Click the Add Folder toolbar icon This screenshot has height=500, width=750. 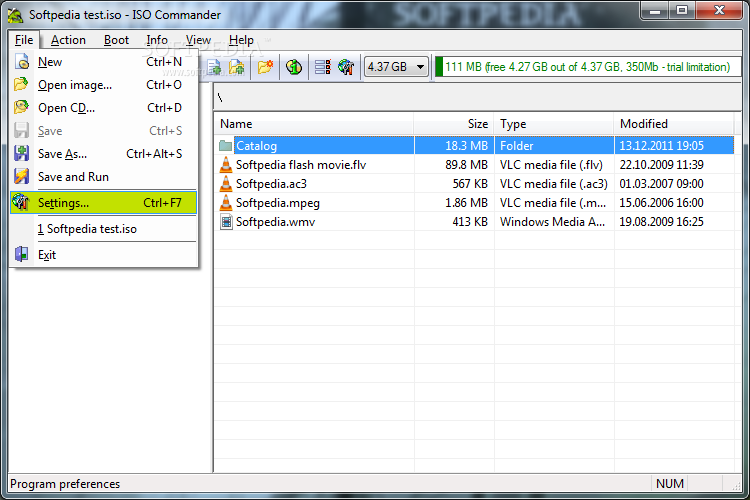[236, 67]
